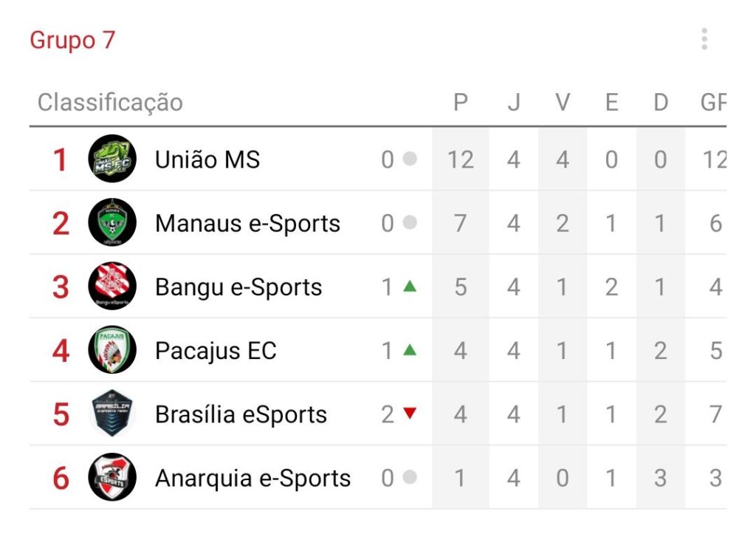This screenshot has width=756, height=534.
Task: Click the Brasília eSports shield logo
Action: pos(112,414)
